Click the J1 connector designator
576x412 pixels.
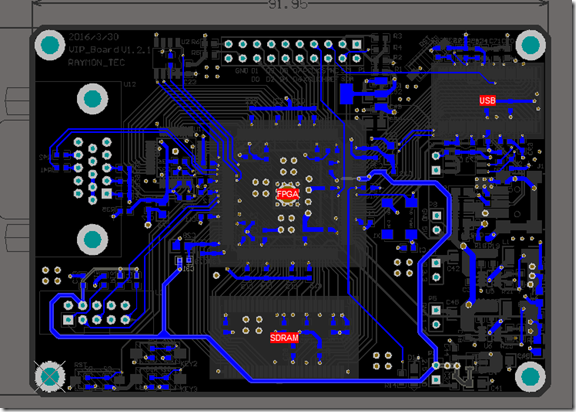[x=540, y=166]
